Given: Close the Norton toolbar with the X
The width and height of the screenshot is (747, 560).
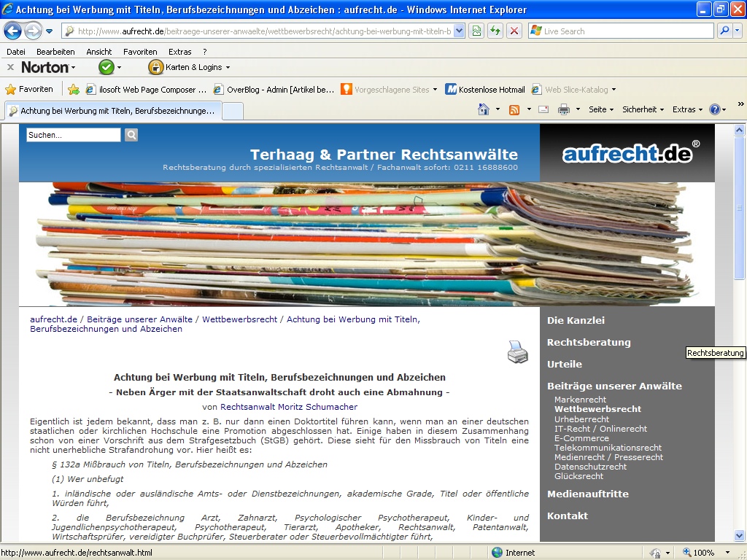Looking at the screenshot, I should tap(10, 67).
